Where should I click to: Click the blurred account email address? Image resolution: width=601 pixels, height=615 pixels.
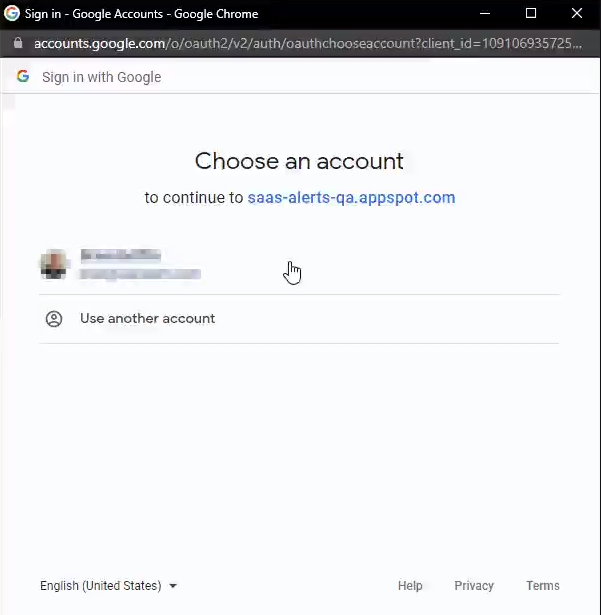pyautogui.click(x=140, y=273)
